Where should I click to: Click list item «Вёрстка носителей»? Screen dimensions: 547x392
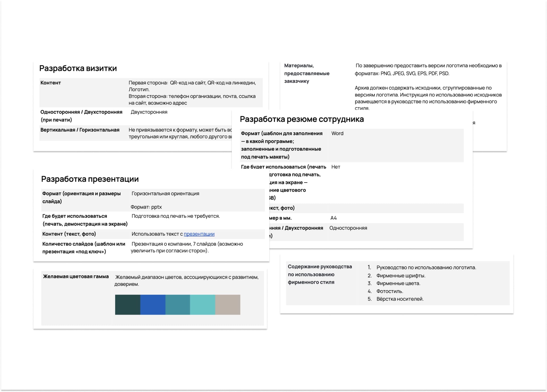pos(400,299)
